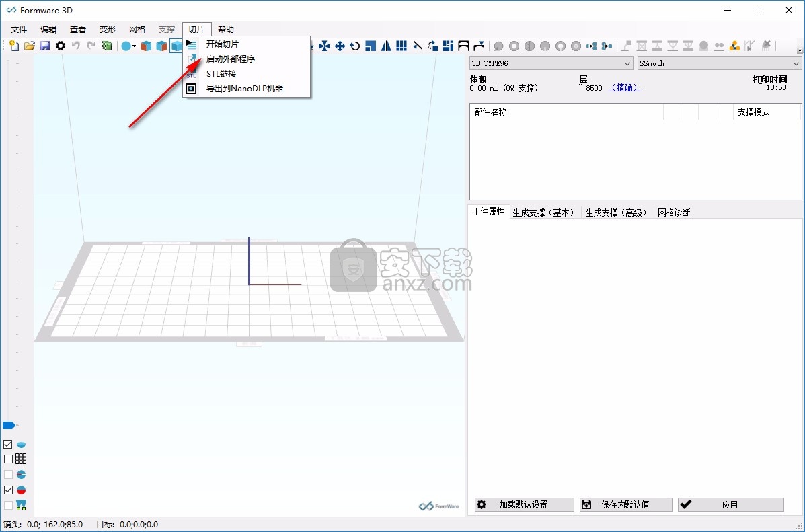Click the rotate circular arrow icon
The height and width of the screenshot is (532, 805).
[355, 46]
